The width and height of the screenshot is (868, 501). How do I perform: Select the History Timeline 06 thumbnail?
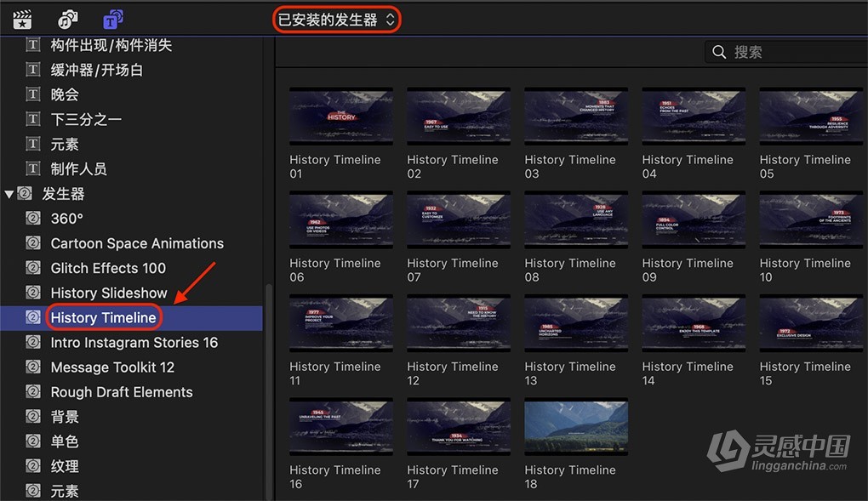point(341,219)
